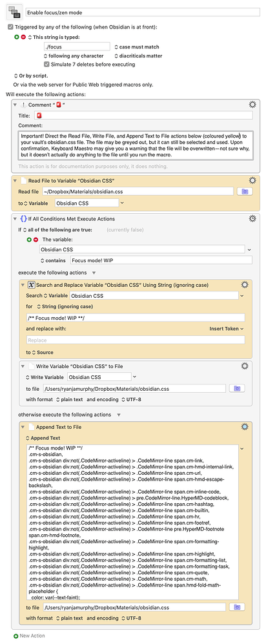Collapse the Append Text to File action
Viewport: 266px width, 644px height.
pos(23,427)
